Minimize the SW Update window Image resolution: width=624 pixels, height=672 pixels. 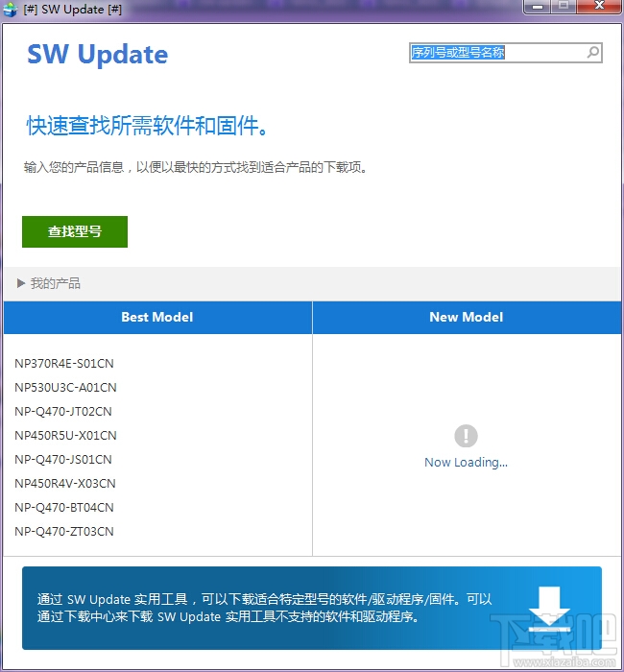(538, 7)
